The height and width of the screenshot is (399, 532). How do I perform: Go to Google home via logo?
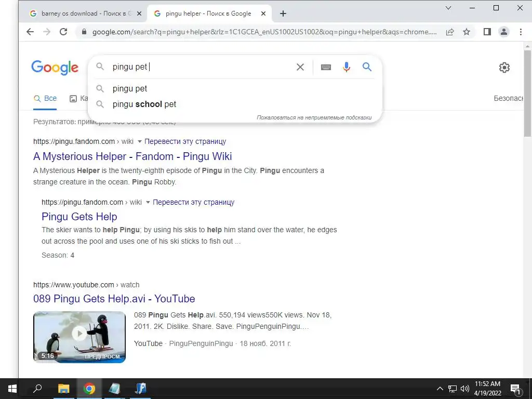55,68
